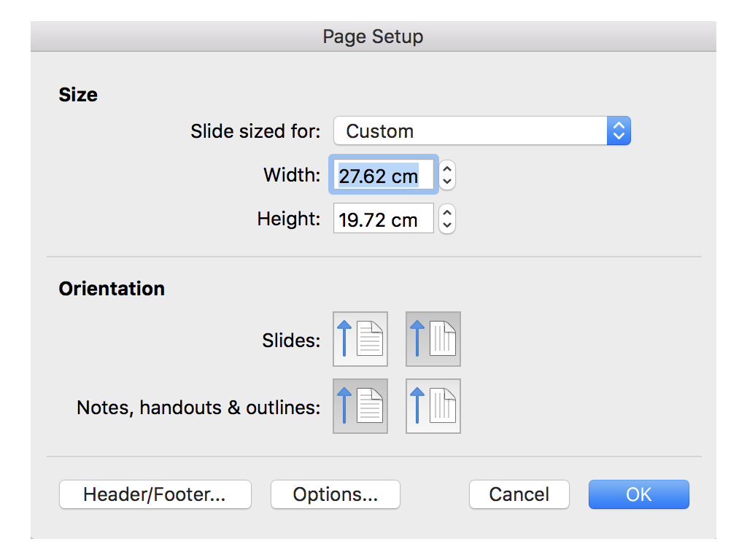Image resolution: width=747 pixels, height=560 pixels.
Task: Click the blue chevron on the Custom popup
Action: (619, 131)
